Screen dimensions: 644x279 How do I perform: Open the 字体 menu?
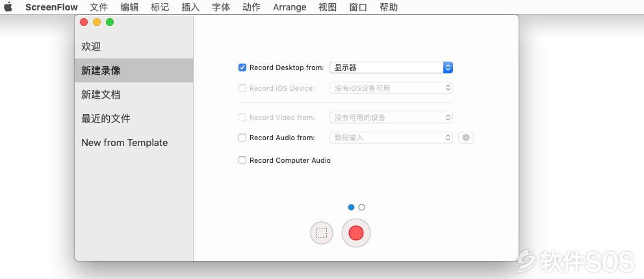pos(221,7)
